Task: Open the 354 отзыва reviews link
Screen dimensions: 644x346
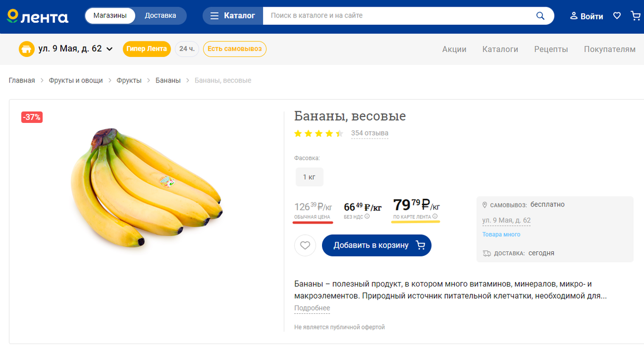Action: click(x=369, y=133)
